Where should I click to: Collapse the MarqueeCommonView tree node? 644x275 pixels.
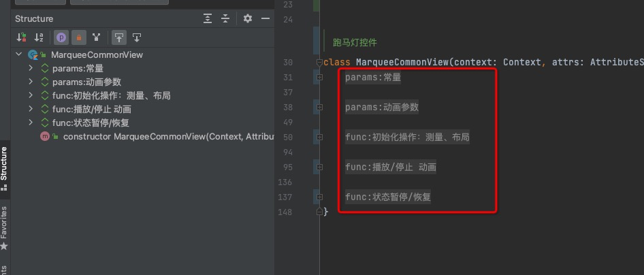tap(18, 54)
